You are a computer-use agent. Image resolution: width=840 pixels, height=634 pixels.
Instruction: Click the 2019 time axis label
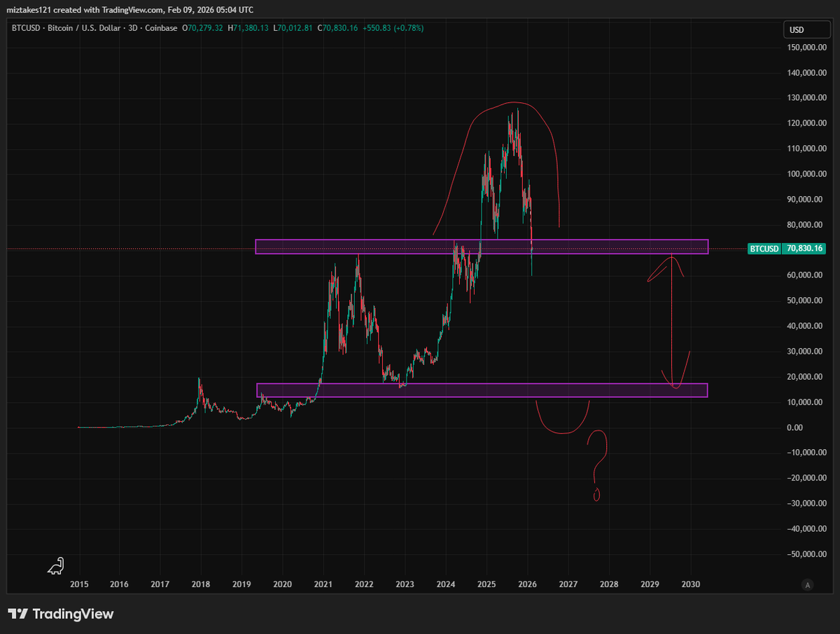point(241,584)
